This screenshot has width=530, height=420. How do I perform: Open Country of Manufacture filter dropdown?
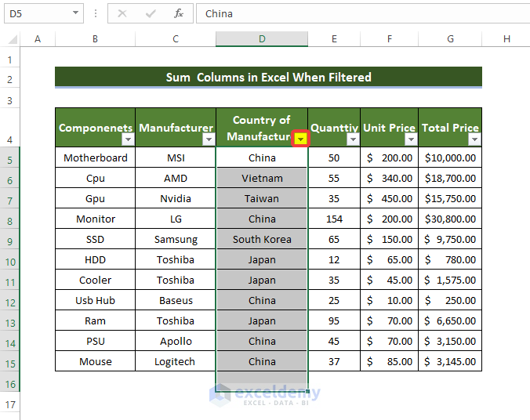[300, 139]
